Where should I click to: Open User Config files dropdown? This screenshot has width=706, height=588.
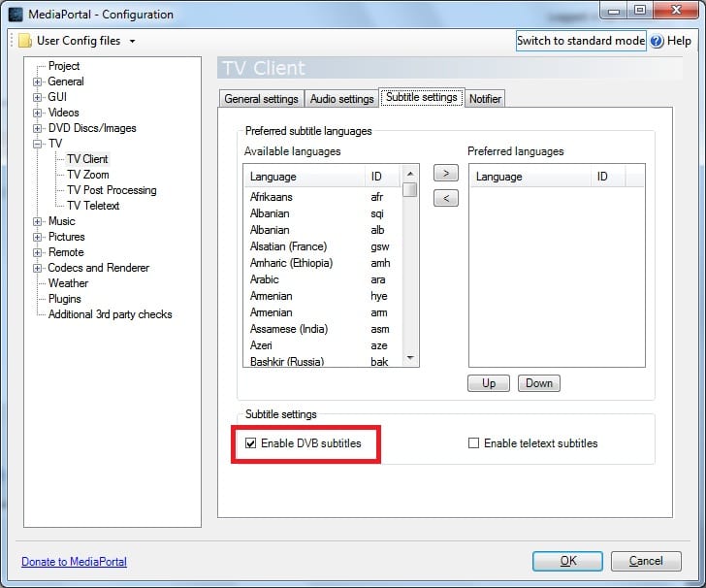point(132,41)
